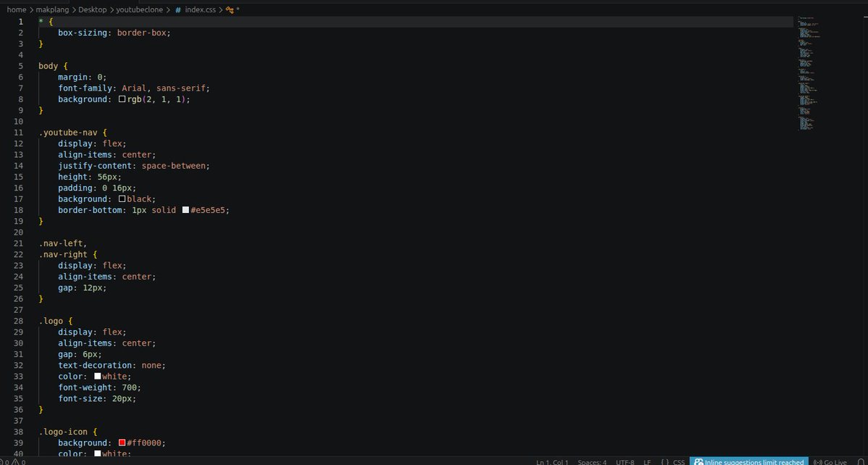Click the 'sans-serif' value

pos(181,88)
